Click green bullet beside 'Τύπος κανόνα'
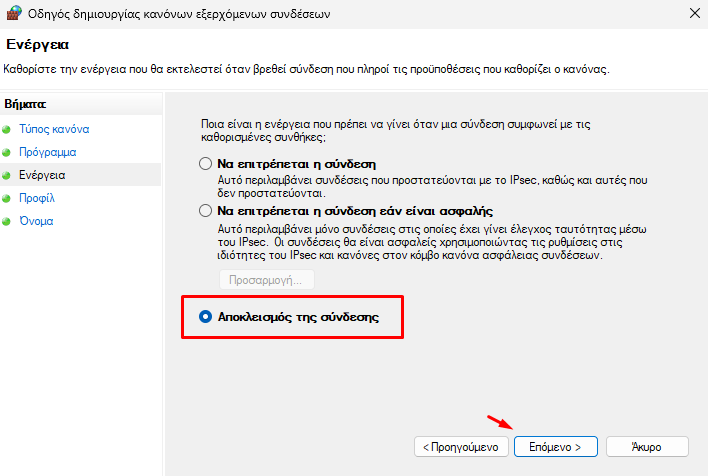The image size is (708, 476). (x=6, y=130)
